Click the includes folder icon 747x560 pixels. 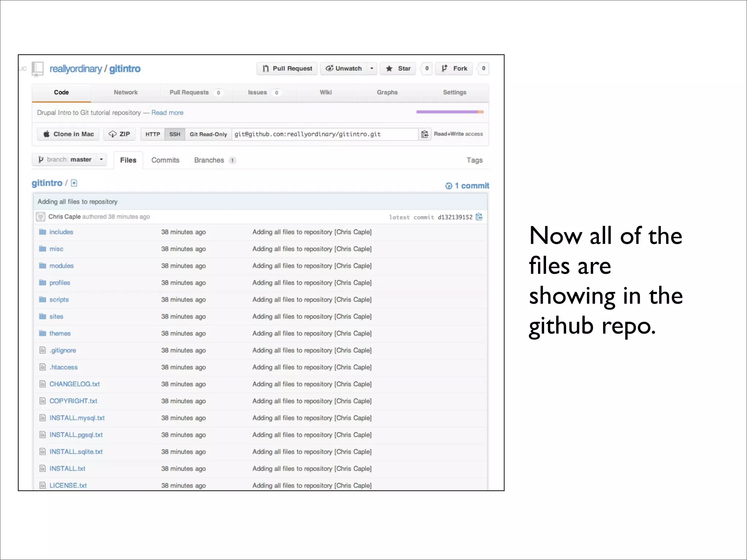pyautogui.click(x=43, y=232)
